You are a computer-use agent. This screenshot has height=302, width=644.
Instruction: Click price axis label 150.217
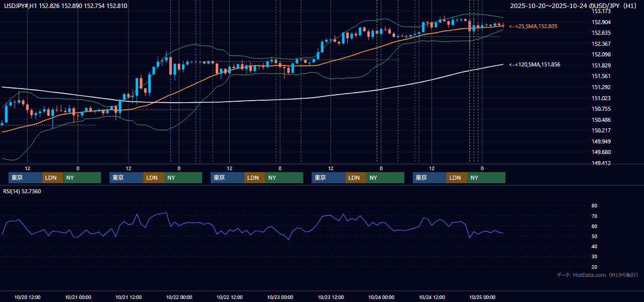pyautogui.click(x=601, y=130)
